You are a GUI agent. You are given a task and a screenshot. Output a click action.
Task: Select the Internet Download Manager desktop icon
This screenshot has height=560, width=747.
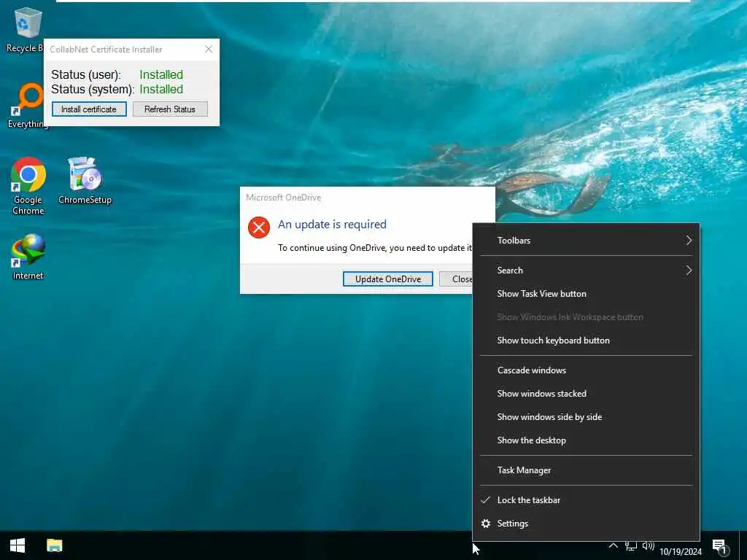(28, 257)
